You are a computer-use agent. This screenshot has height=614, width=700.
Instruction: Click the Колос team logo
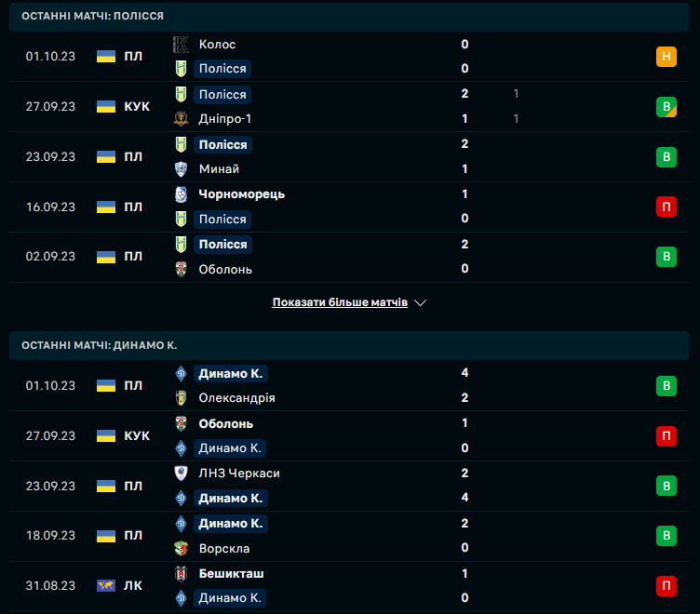tap(182, 44)
